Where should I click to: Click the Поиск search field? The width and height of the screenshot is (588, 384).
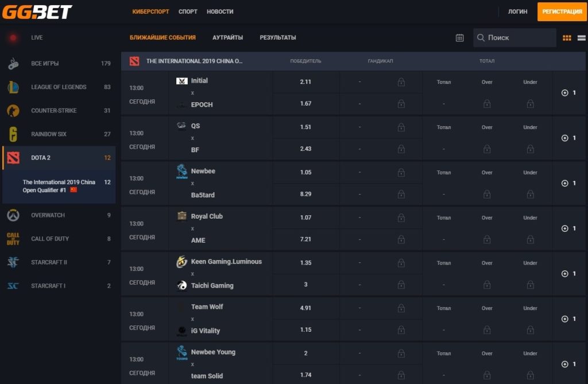[x=514, y=37]
